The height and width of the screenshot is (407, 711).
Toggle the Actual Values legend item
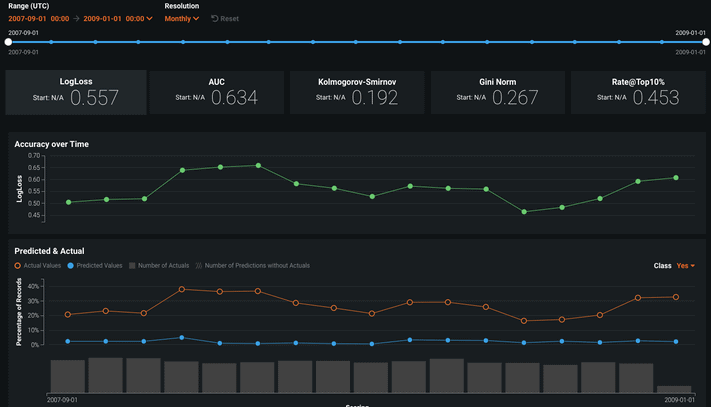[38, 266]
